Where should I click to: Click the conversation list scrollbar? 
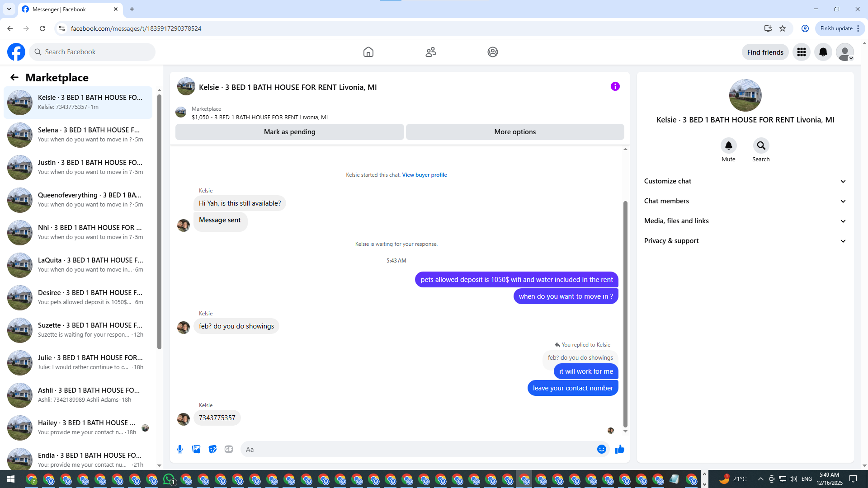pos(159,221)
